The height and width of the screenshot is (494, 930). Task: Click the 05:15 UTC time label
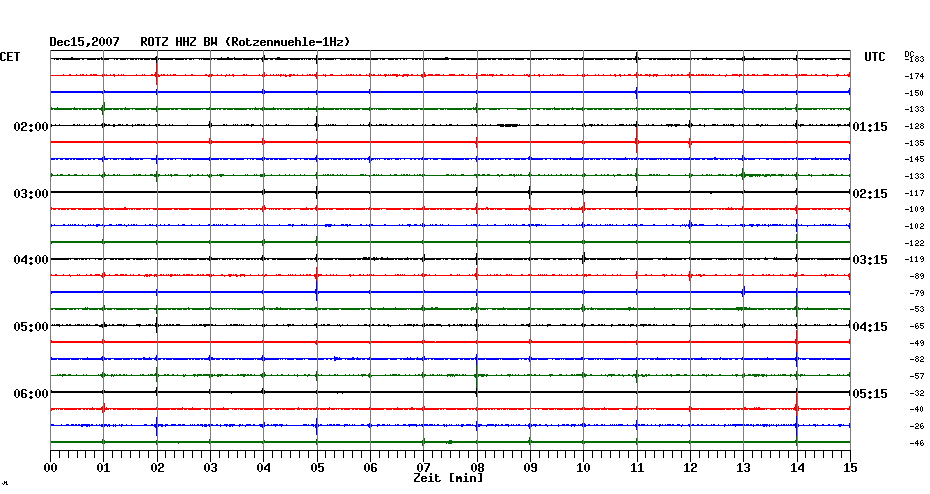click(x=870, y=394)
